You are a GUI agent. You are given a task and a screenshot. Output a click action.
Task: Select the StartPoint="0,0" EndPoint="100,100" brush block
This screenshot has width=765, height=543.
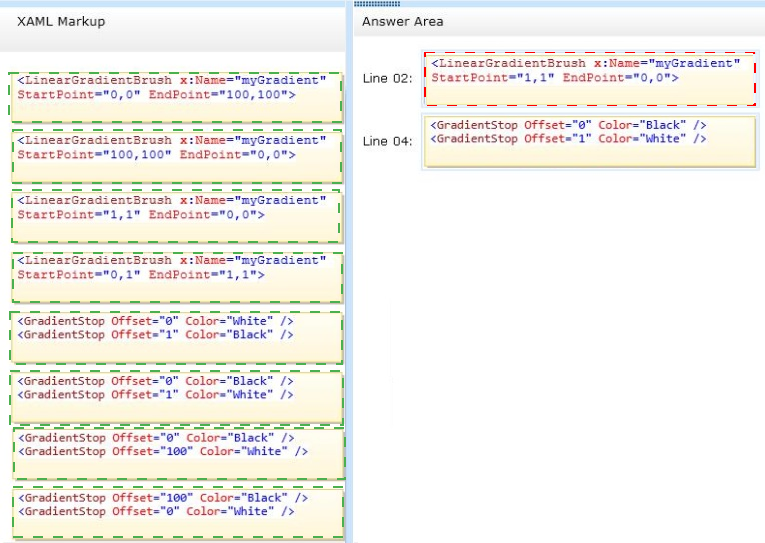pyautogui.click(x=176, y=97)
